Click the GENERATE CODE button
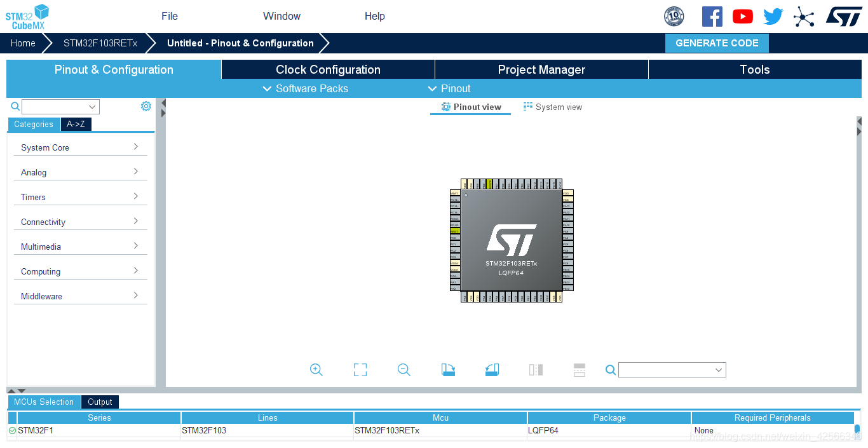This screenshot has width=868, height=448. pos(717,43)
